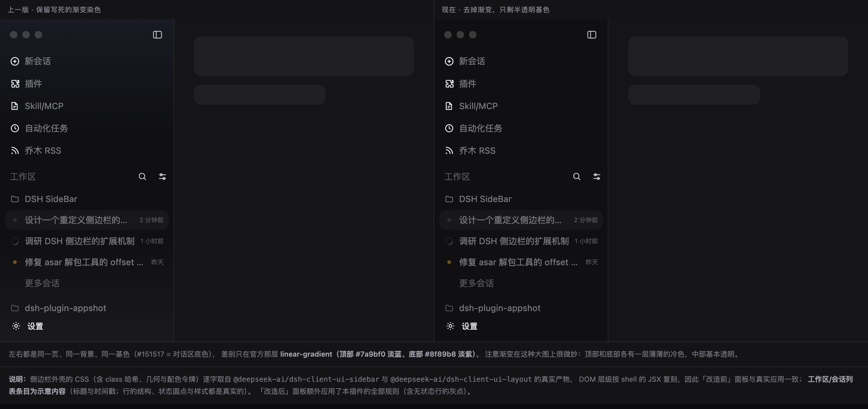Viewport: 868px width, 409px height.
Task: Click document icon for Skill/MCP in right panel
Action: [449, 106]
